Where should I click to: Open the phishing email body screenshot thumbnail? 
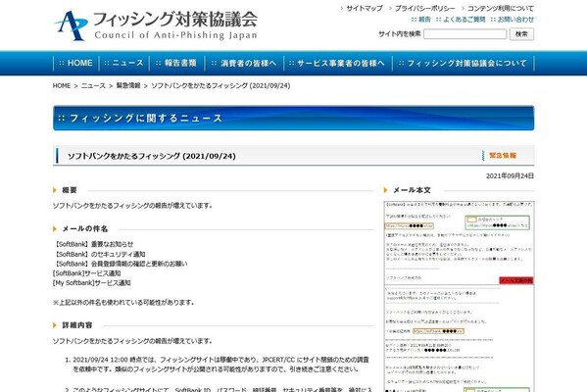459,297
